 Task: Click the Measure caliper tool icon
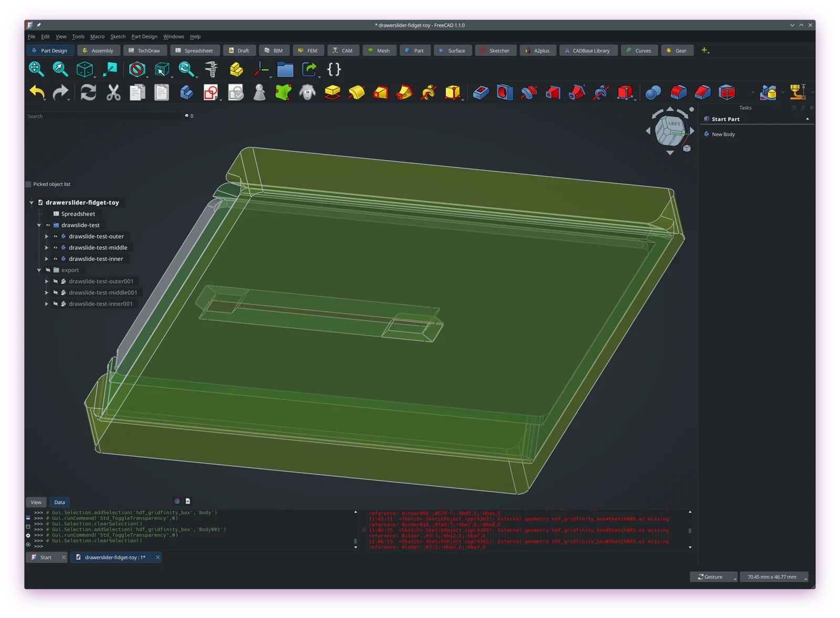[x=211, y=69]
